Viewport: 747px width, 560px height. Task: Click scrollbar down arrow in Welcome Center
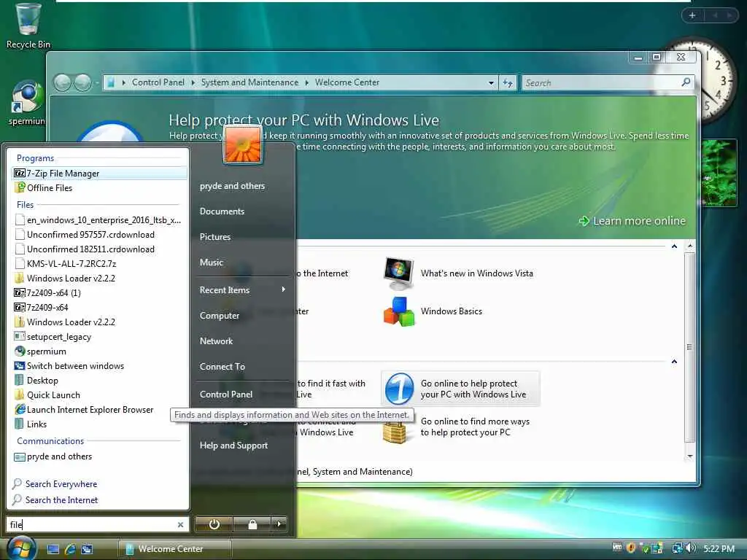(x=690, y=456)
